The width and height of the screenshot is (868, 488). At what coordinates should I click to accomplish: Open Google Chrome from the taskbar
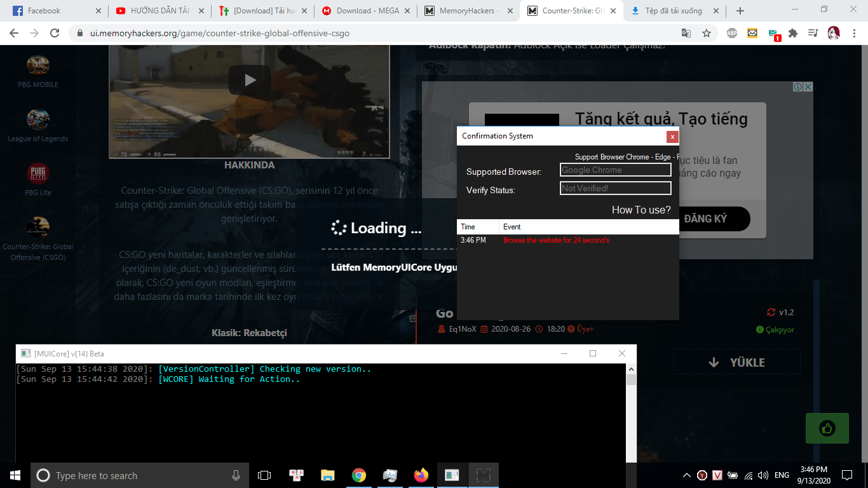(359, 475)
